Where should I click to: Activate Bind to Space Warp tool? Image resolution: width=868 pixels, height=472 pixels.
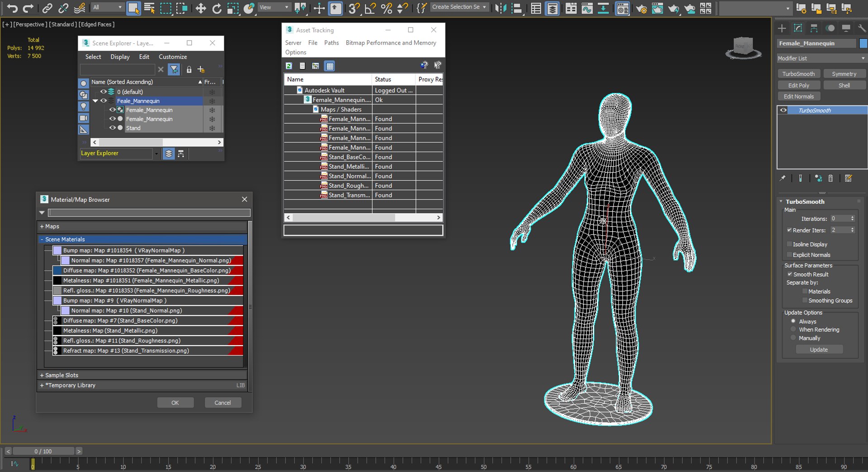point(80,8)
